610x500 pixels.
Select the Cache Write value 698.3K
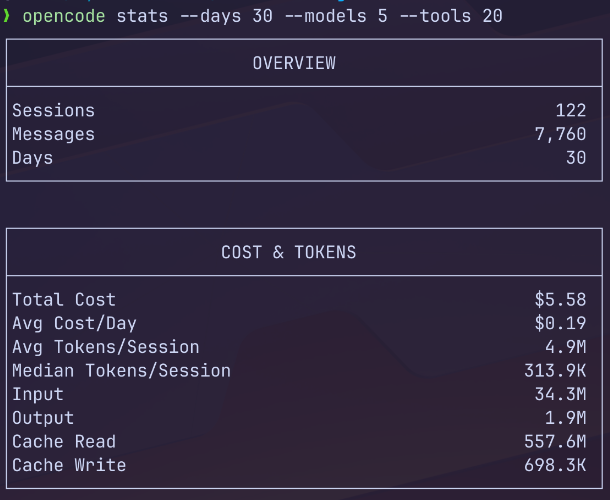pos(555,465)
